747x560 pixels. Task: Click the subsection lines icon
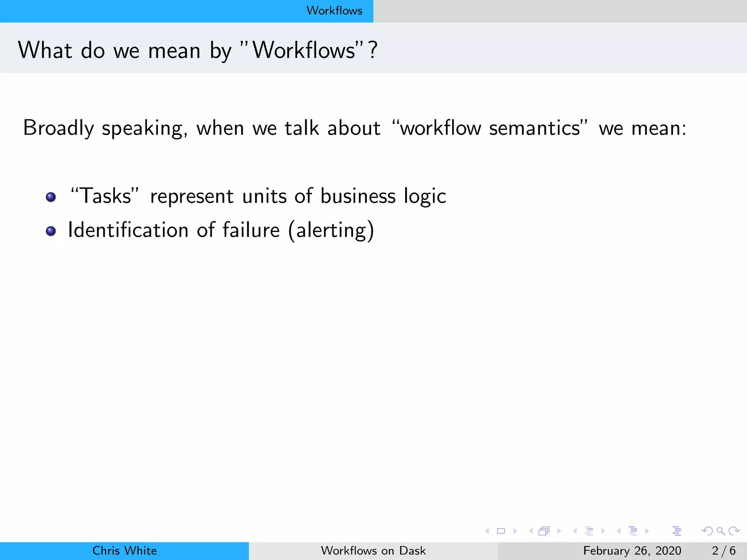589,531
